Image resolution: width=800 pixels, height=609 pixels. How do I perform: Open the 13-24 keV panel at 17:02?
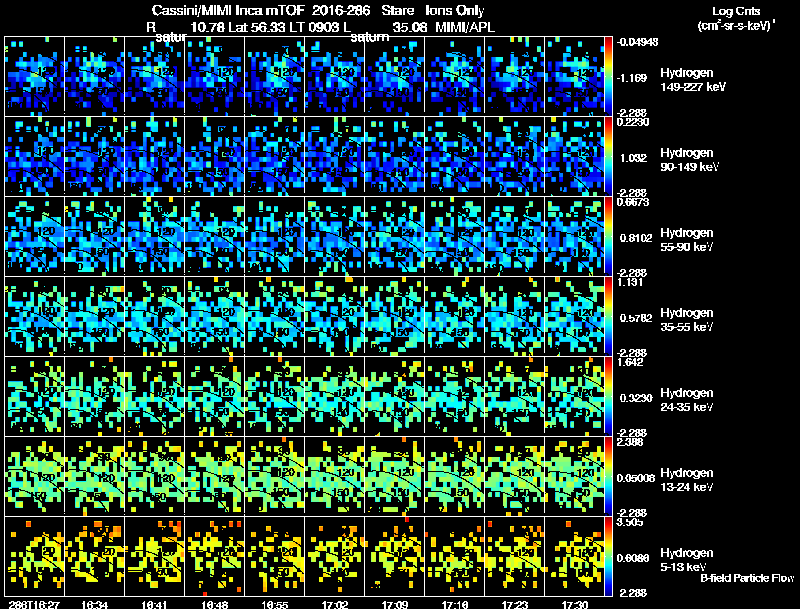[x=335, y=475]
